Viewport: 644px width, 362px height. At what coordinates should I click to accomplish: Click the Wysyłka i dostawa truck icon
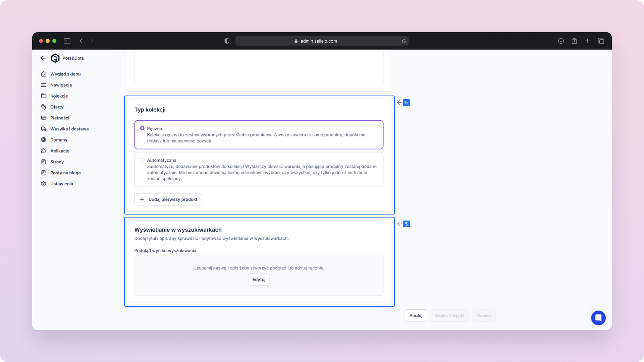(44, 129)
